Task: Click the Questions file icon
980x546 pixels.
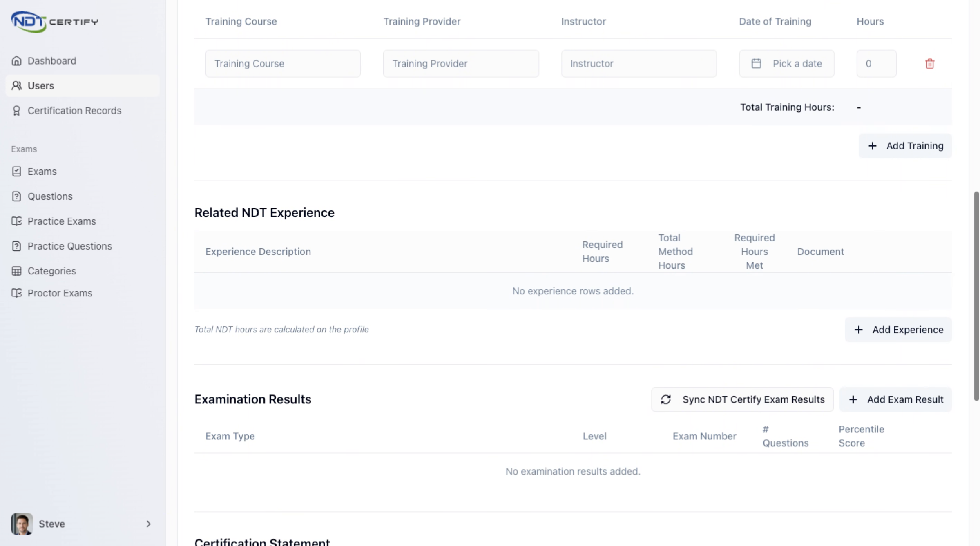Action: [16, 196]
